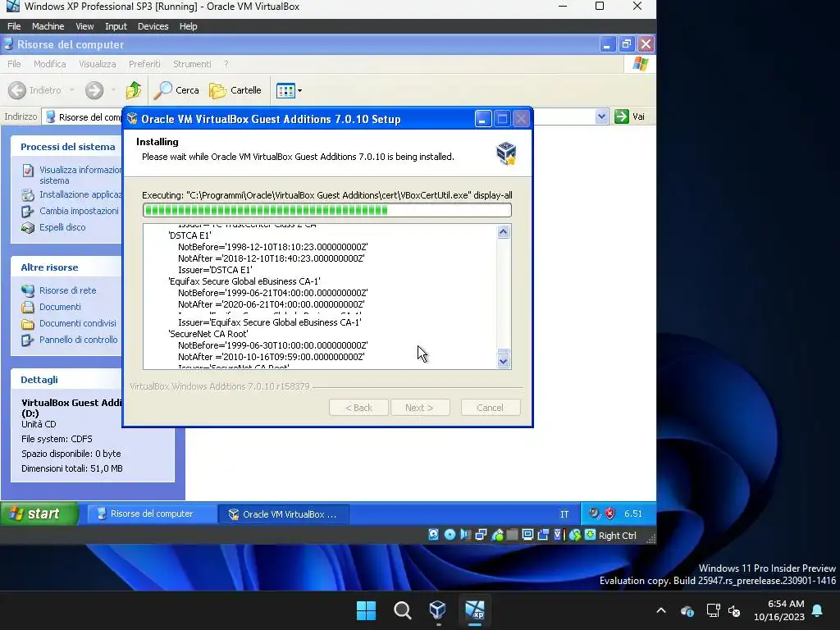
Task: Open Cerca search in the toolbar
Action: (176, 90)
